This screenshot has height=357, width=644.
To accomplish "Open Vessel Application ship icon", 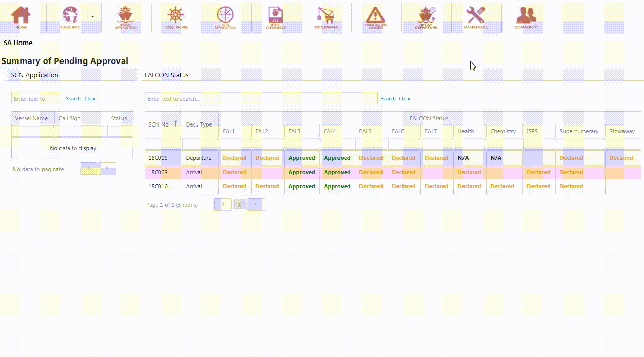I will click(125, 17).
